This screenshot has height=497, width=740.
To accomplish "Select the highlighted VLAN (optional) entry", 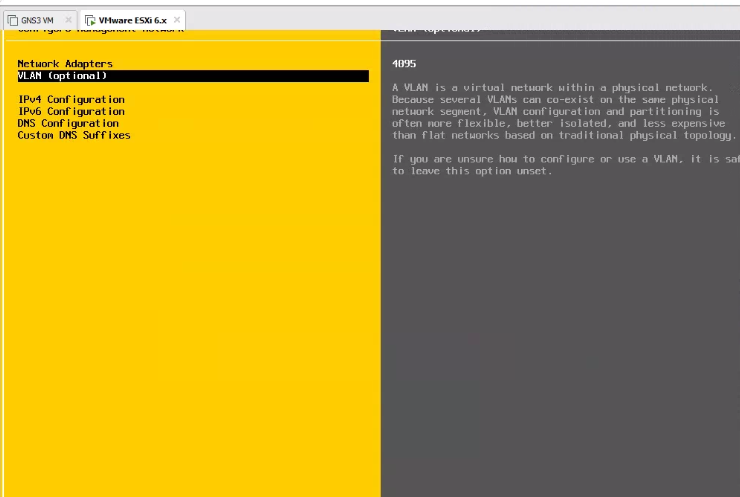I will coord(193,76).
